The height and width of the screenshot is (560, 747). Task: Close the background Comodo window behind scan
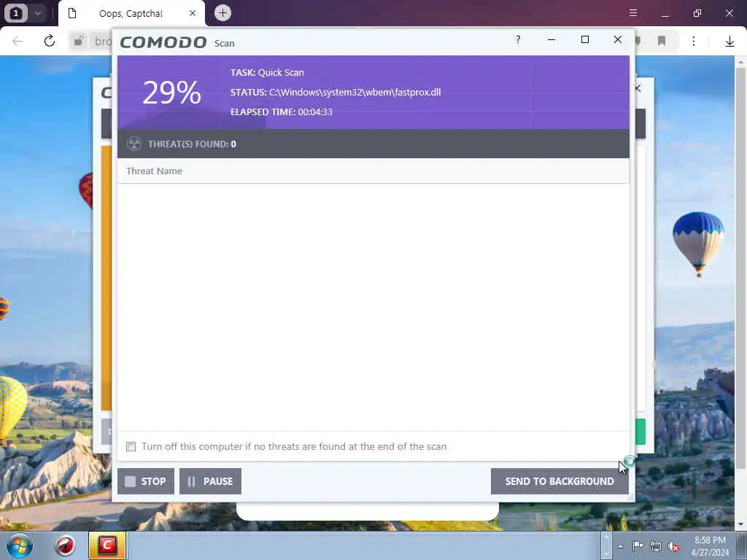[638, 88]
